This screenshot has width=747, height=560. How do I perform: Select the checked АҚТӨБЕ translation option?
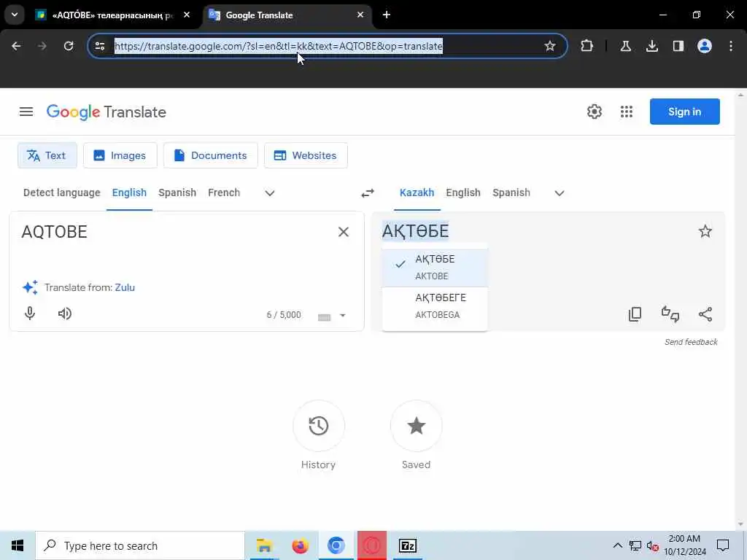(435, 267)
